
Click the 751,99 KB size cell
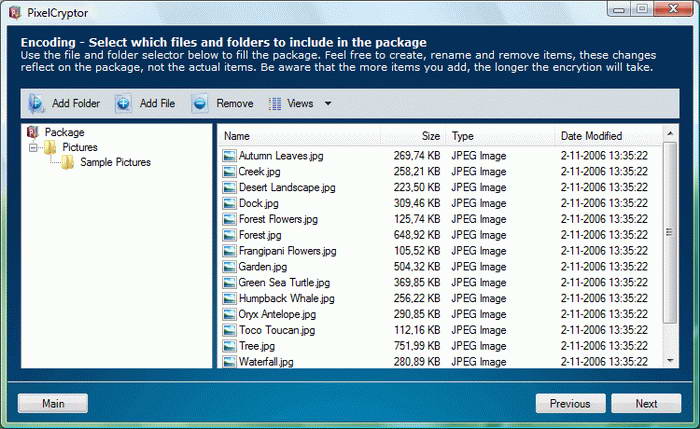417,346
